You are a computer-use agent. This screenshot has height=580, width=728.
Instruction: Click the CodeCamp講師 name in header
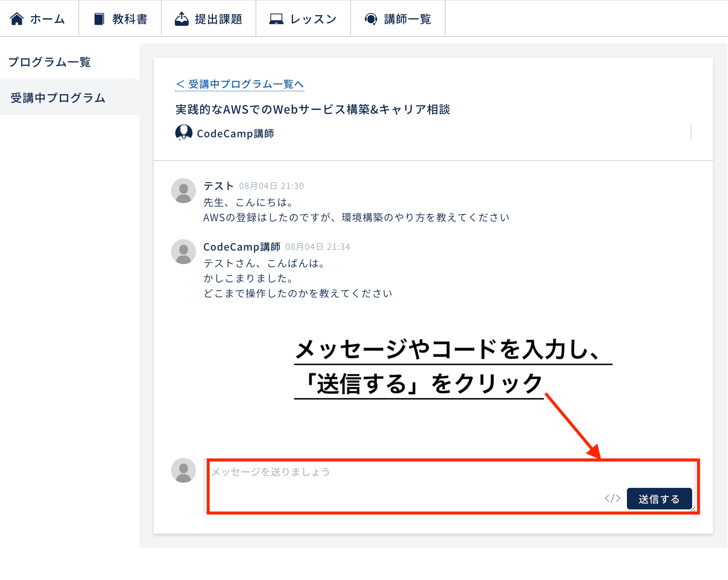coord(235,134)
